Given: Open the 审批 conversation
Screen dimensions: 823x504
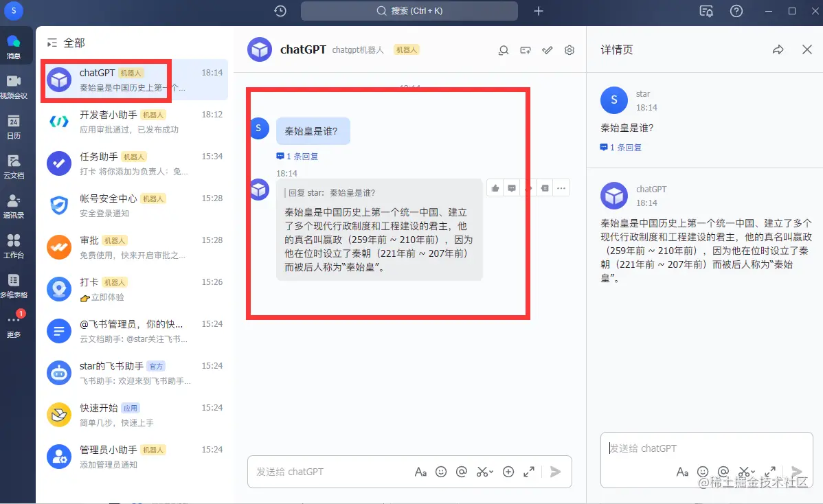Looking at the screenshot, I should 135,248.
